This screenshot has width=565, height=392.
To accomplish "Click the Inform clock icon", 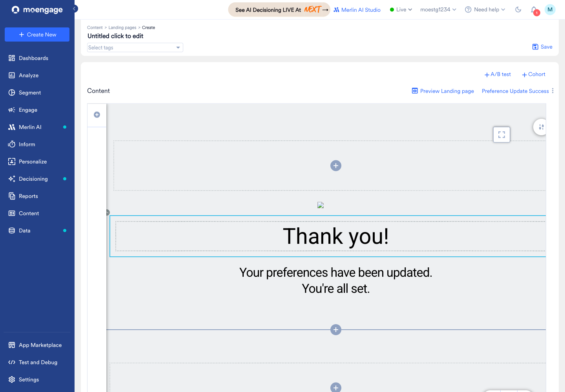I will (x=12, y=144).
